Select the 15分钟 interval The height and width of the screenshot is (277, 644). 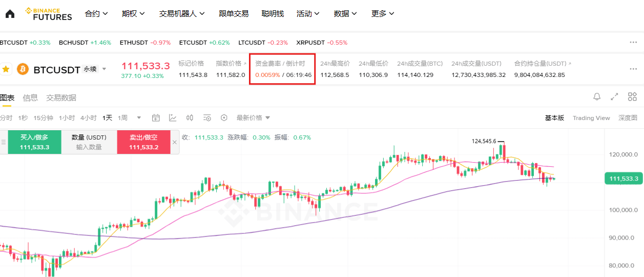(44, 118)
